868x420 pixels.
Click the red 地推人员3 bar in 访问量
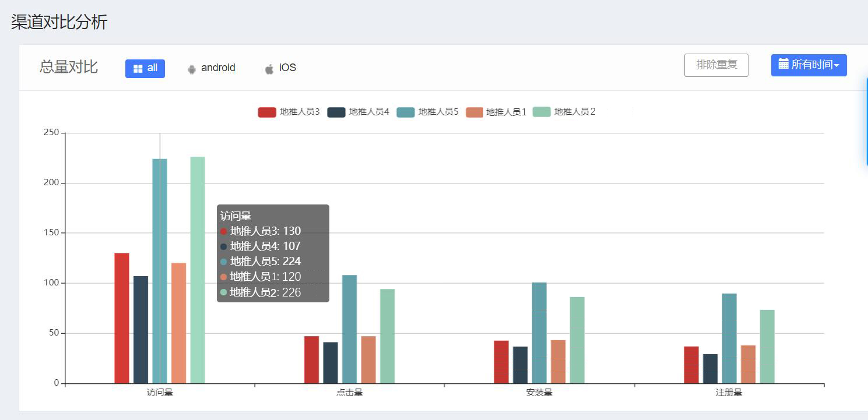coord(122,318)
